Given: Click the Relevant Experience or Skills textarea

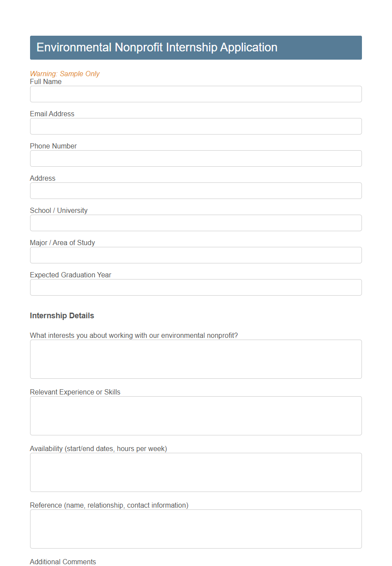Looking at the screenshot, I should [196, 415].
